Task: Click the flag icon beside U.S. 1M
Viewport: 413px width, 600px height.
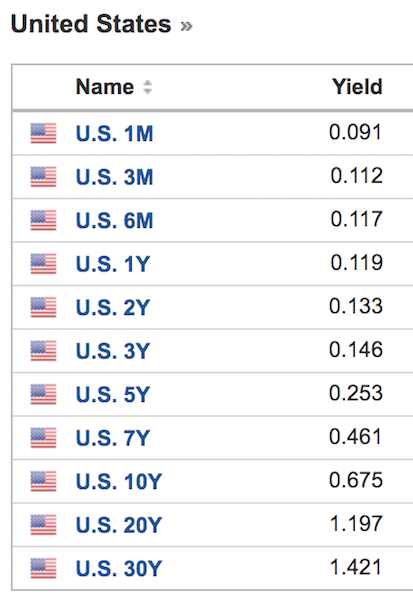Action: pyautogui.click(x=44, y=133)
